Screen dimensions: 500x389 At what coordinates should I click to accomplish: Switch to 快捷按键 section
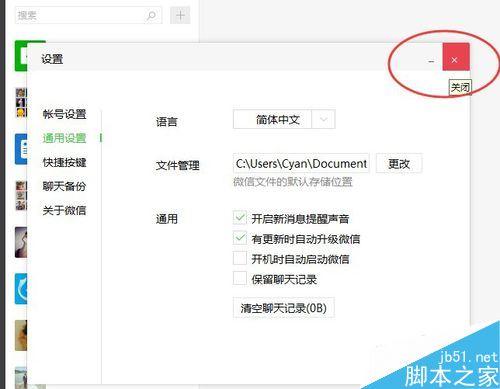(x=64, y=162)
